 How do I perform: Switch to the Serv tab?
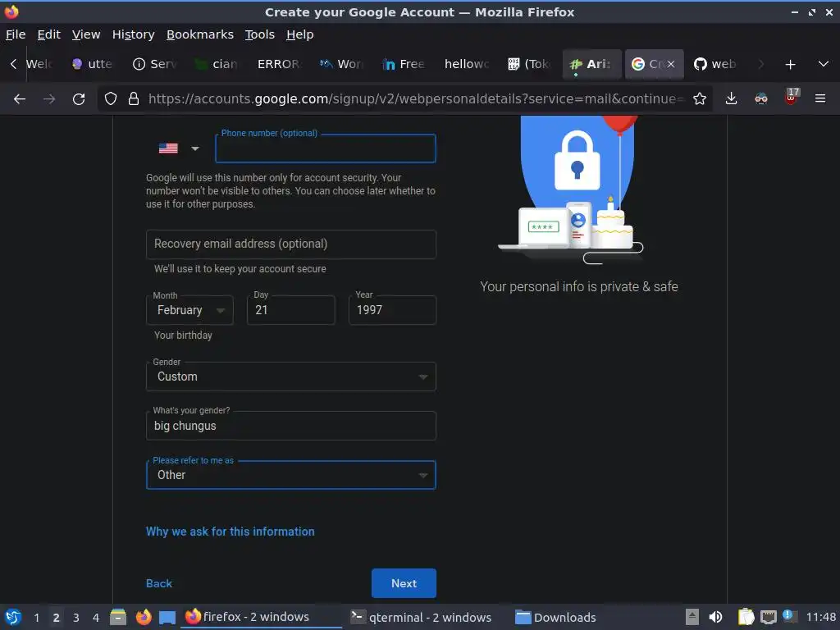tap(155, 64)
